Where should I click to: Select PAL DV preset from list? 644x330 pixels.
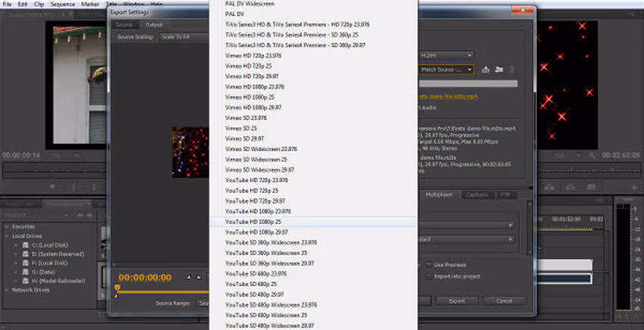point(313,14)
